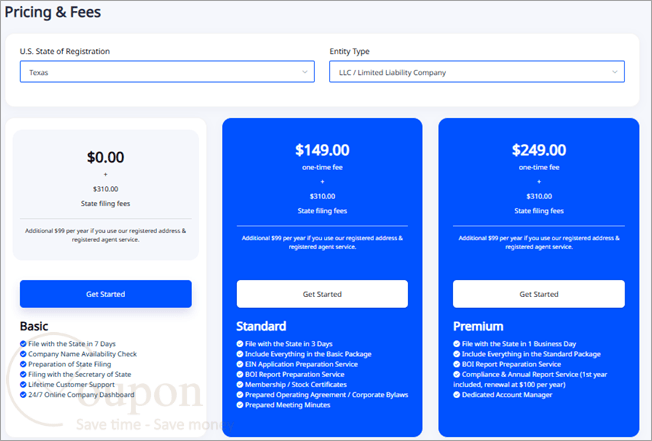The height and width of the screenshot is (441, 652).
Task: Click check icon beside Prepared Operating Agreement
Action: [240, 395]
